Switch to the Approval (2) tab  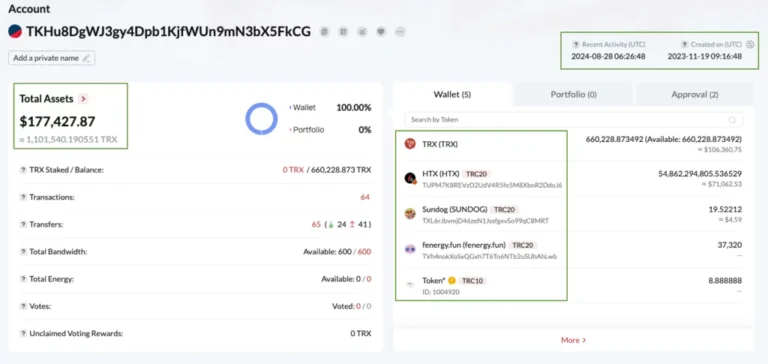pyautogui.click(x=695, y=95)
